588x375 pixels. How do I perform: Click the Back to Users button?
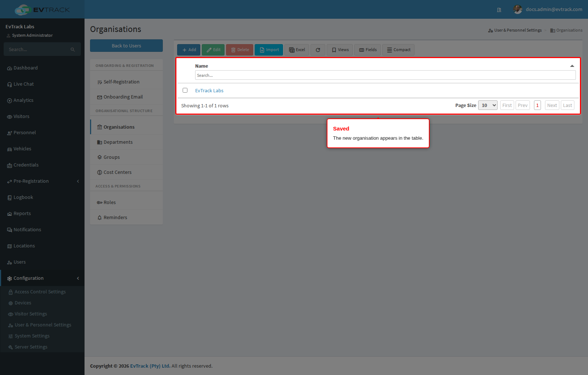click(x=126, y=46)
